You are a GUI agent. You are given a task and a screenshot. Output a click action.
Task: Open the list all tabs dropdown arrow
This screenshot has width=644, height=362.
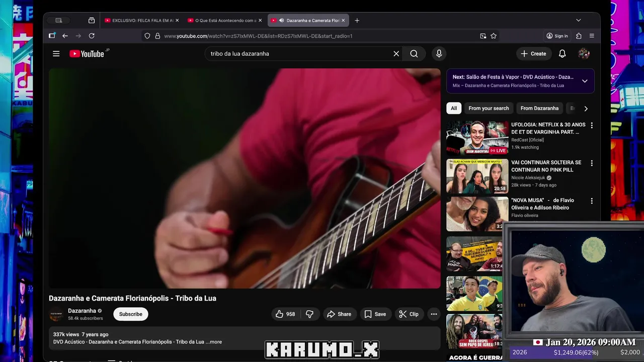[x=579, y=21]
